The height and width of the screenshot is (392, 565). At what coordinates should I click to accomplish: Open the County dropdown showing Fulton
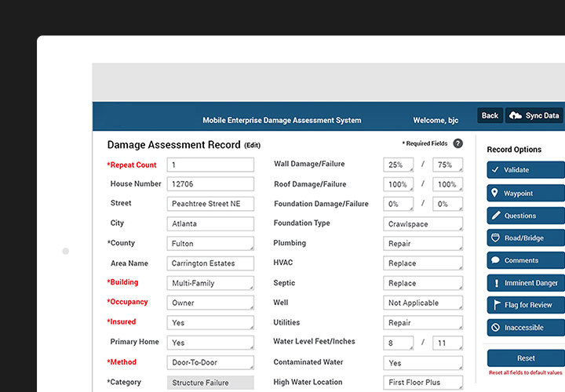210,243
